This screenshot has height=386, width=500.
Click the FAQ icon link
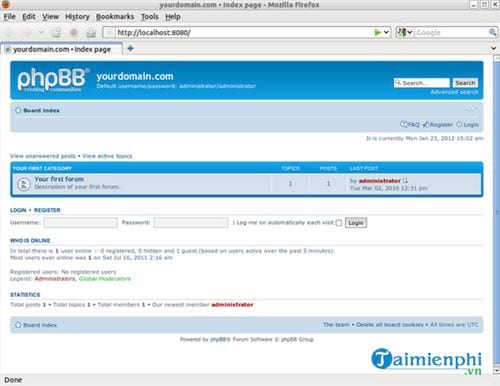pyautogui.click(x=403, y=124)
